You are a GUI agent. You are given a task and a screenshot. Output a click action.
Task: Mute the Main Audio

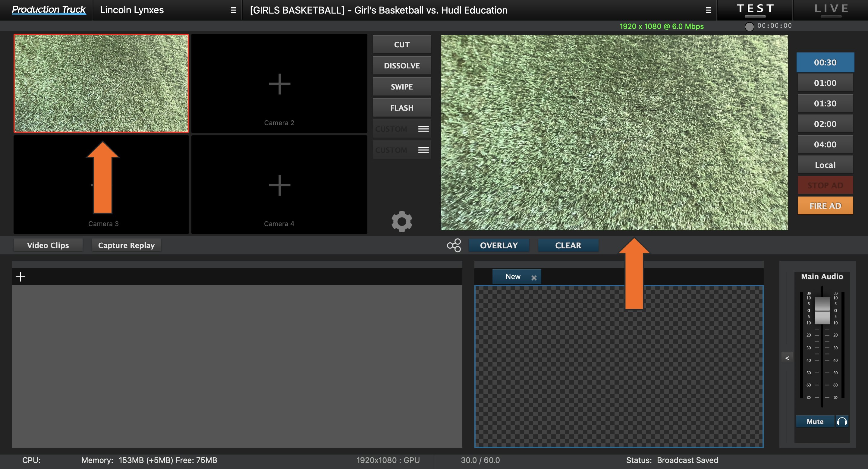[x=815, y=421]
